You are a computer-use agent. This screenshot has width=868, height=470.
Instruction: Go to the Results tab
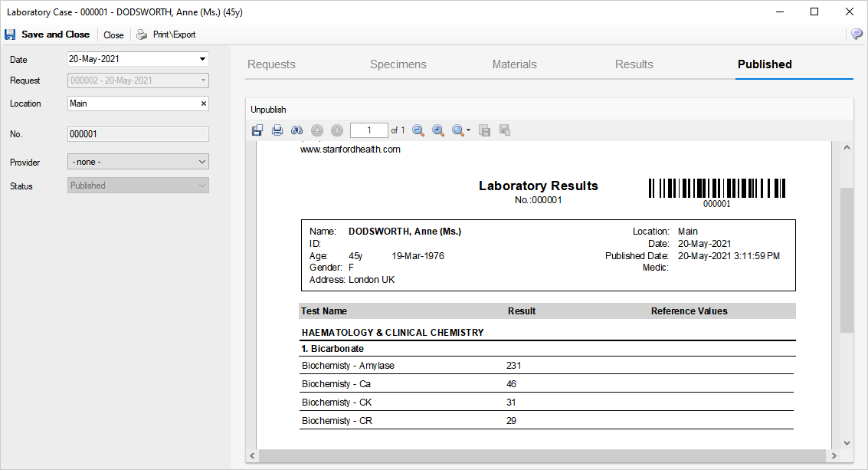click(x=634, y=64)
